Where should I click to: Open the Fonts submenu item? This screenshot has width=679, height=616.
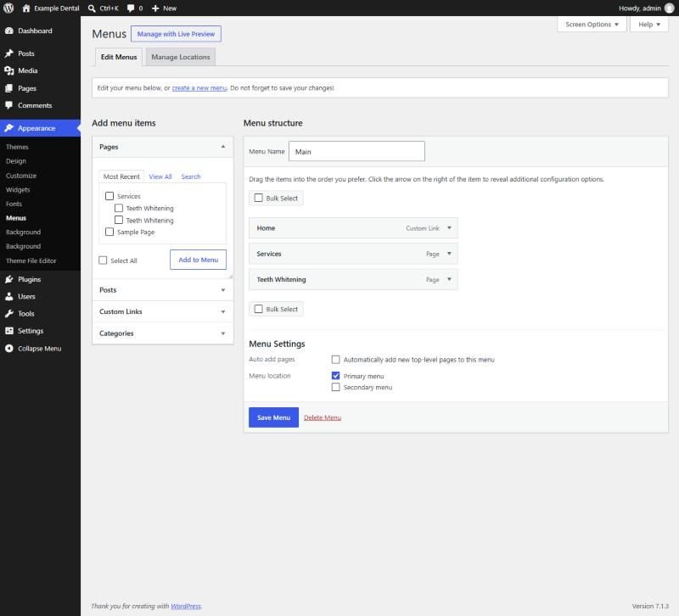click(14, 204)
